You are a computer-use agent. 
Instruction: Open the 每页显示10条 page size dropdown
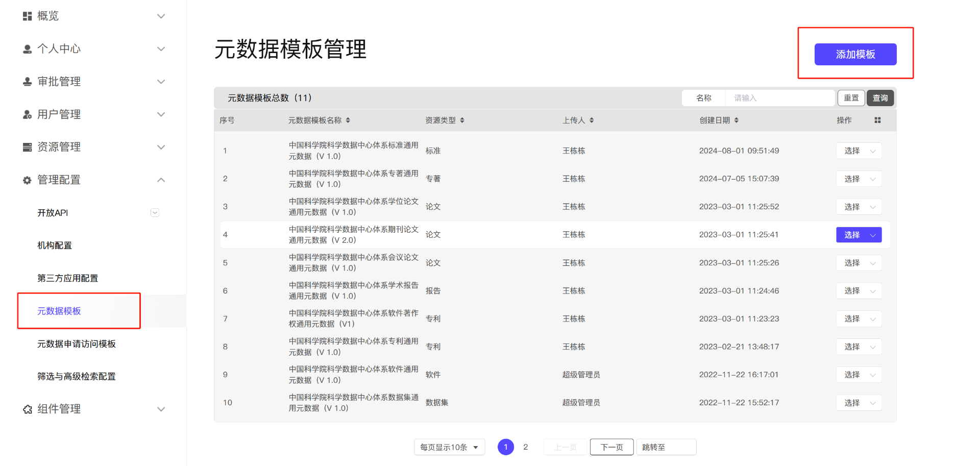449,447
